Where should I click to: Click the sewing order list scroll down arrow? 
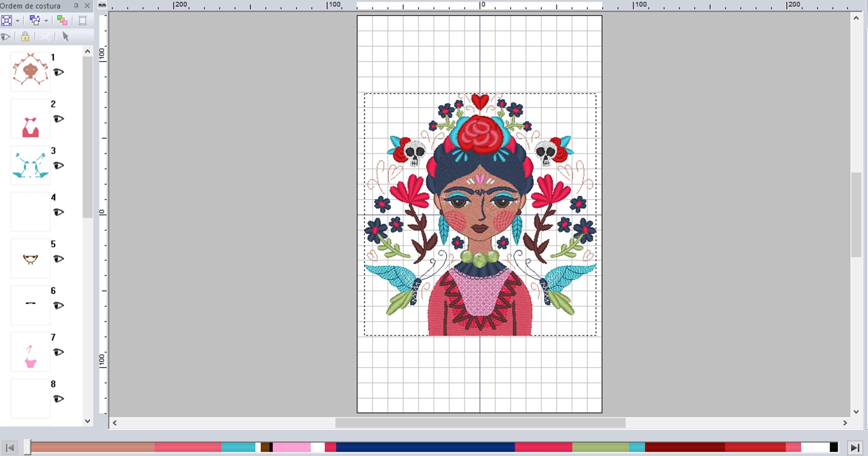tap(88, 421)
